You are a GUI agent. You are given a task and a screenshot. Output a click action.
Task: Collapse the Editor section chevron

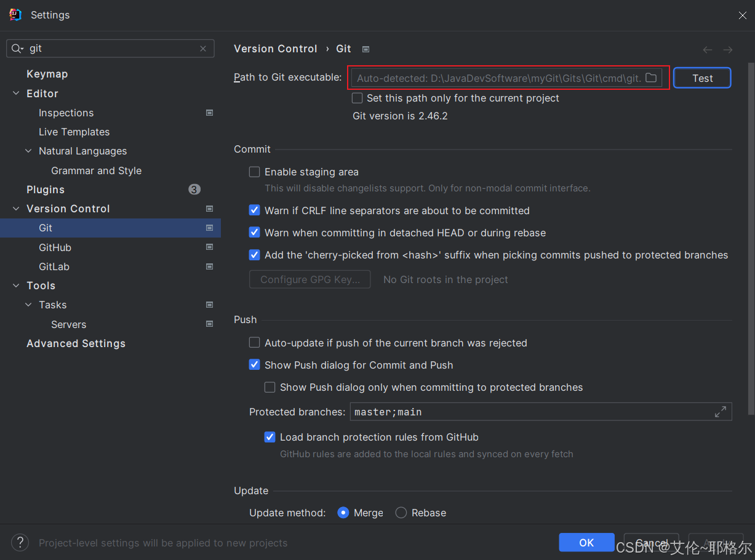coord(16,94)
